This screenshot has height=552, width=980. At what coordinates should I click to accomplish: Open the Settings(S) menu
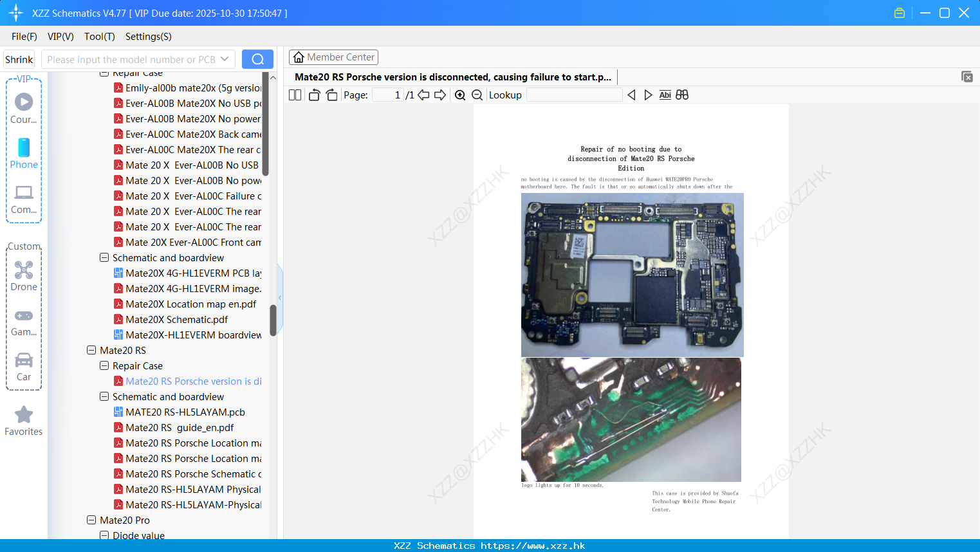tap(149, 37)
